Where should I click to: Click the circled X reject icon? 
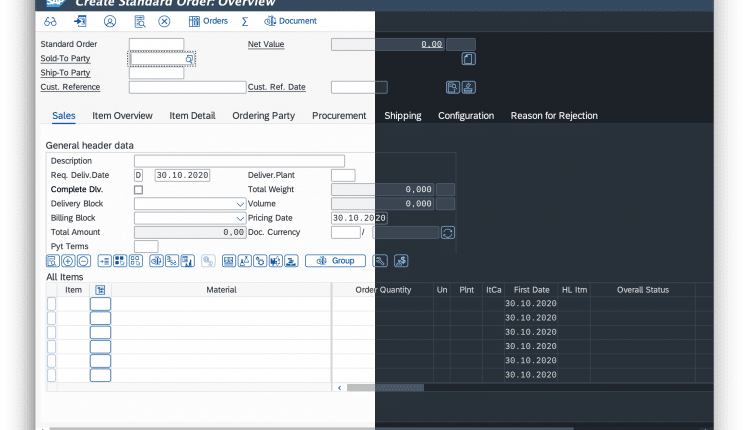[164, 22]
